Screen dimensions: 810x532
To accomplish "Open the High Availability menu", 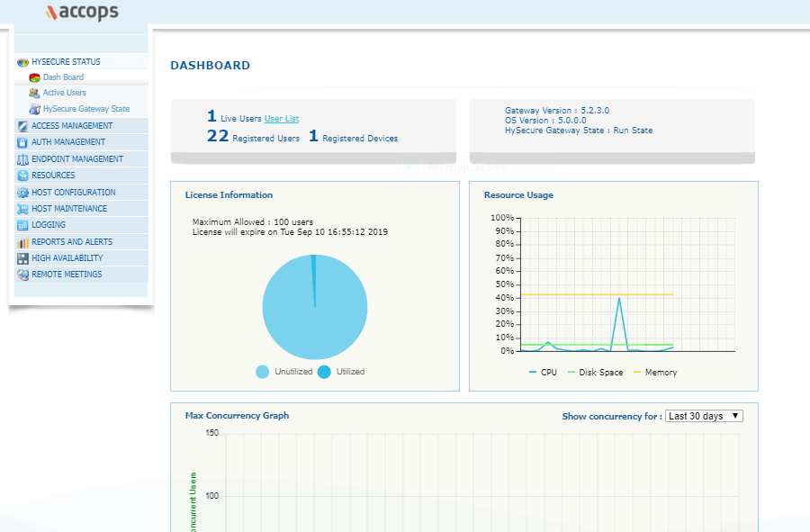I will [82, 258].
